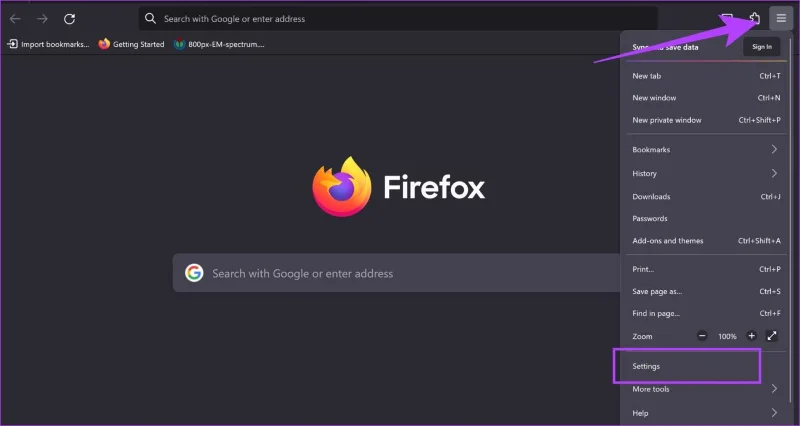Open Passwords from the menu

pos(706,218)
